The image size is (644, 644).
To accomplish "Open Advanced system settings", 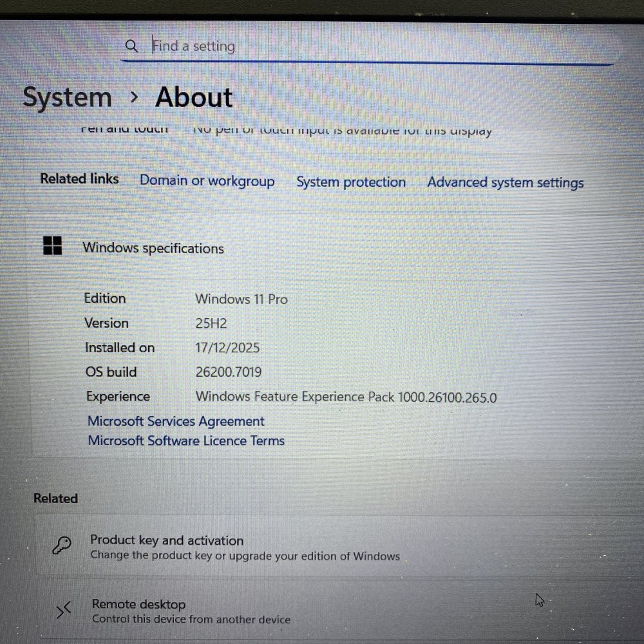I will [x=505, y=183].
